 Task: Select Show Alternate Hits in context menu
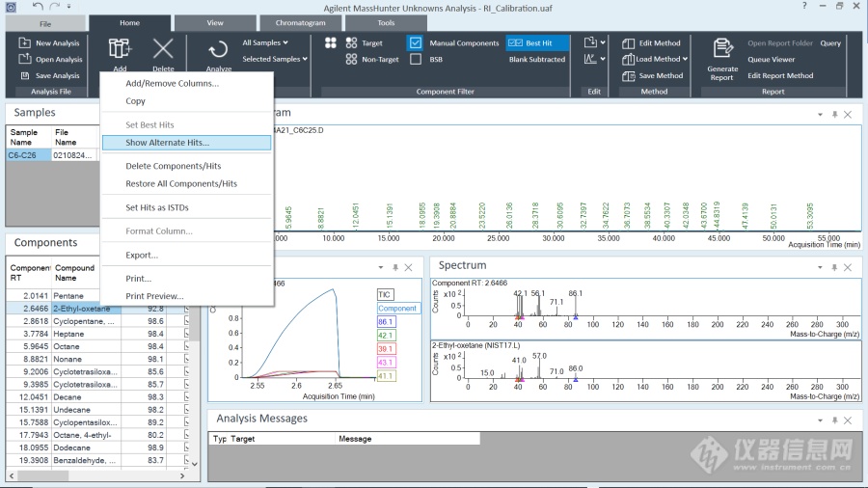[x=186, y=142]
